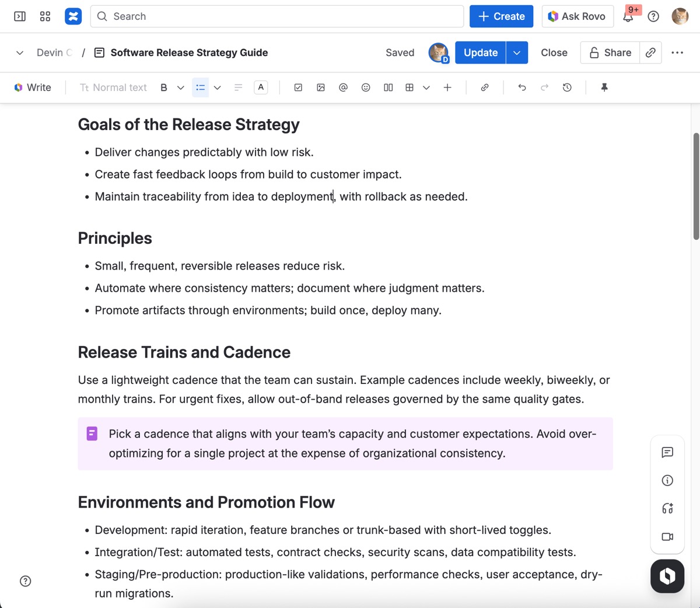Image resolution: width=700 pixels, height=608 pixels.
Task: Click Devin C in the breadcrumb
Action: pyautogui.click(x=54, y=53)
